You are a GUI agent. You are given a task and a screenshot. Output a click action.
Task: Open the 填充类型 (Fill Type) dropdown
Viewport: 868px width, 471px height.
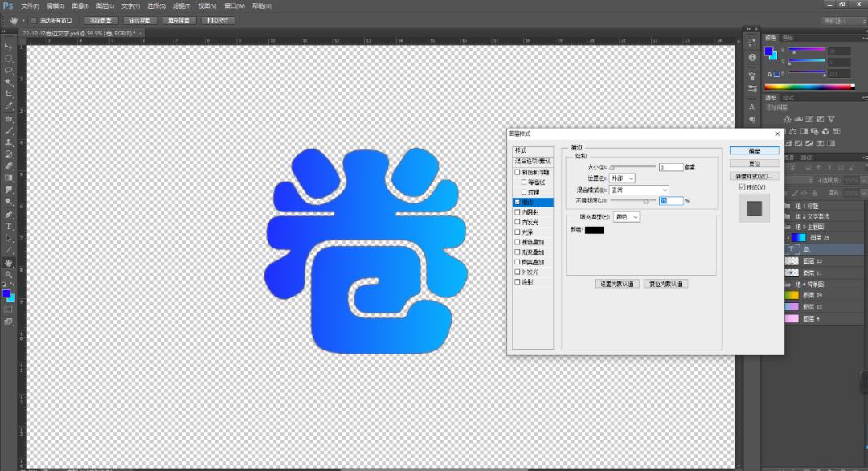(x=626, y=217)
